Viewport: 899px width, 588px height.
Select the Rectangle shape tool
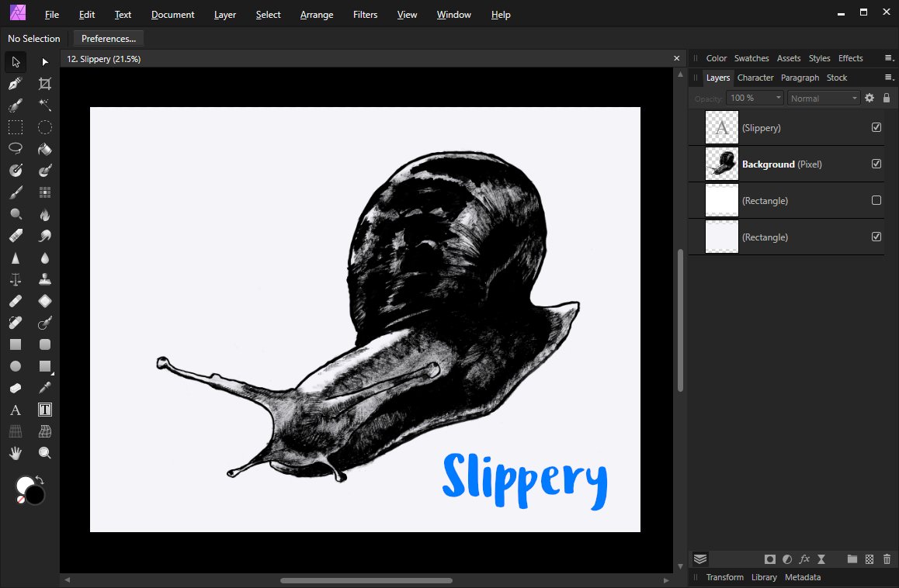pyautogui.click(x=16, y=344)
